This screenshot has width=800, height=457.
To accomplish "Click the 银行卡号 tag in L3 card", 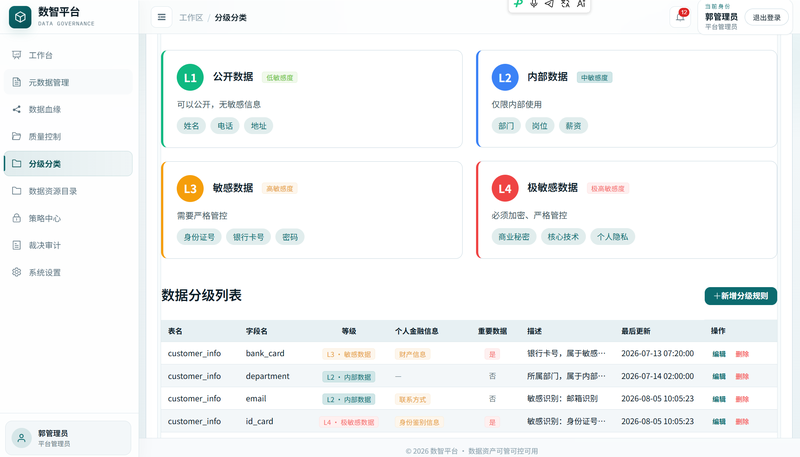I will pyautogui.click(x=248, y=237).
